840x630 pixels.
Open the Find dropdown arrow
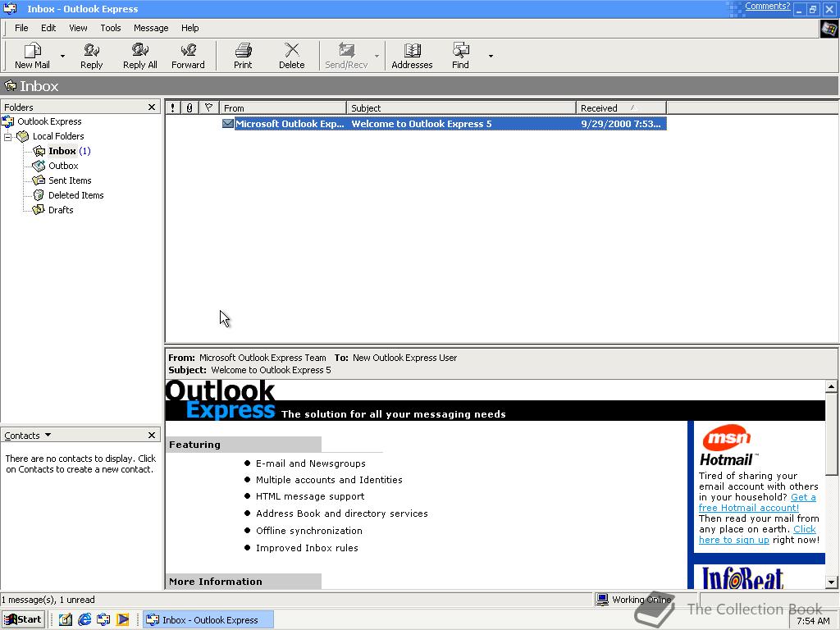coord(491,56)
